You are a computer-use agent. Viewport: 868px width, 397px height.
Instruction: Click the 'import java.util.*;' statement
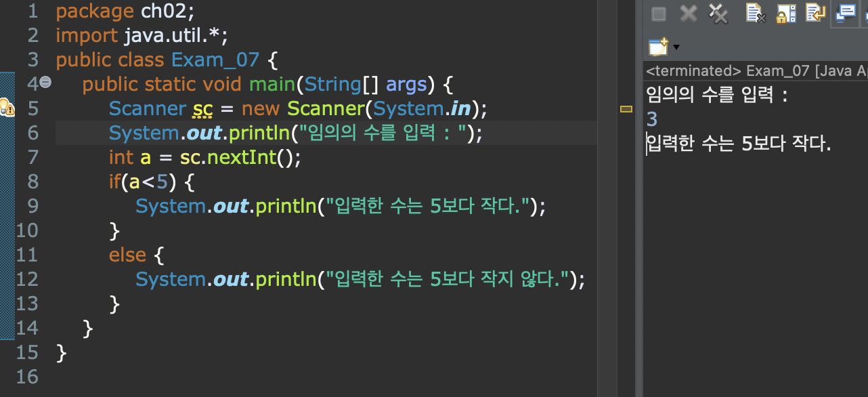tap(142, 35)
